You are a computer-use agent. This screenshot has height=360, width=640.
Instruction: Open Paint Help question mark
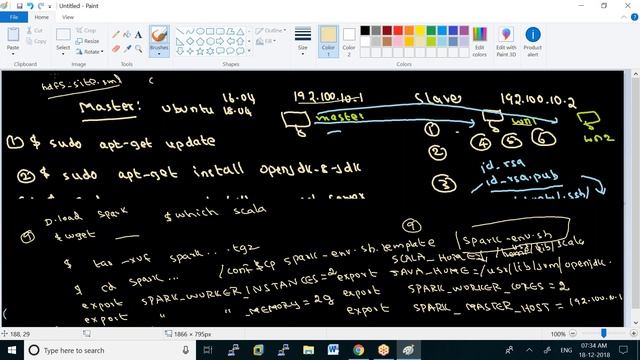coord(634,17)
